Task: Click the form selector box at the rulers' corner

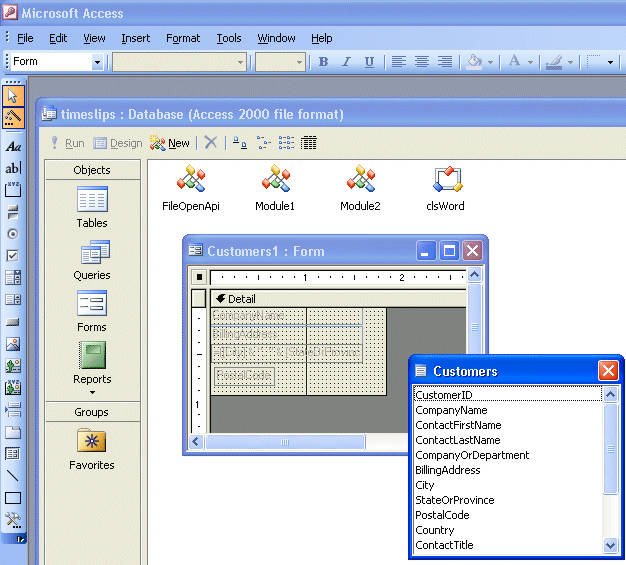Action: pyautogui.click(x=199, y=276)
